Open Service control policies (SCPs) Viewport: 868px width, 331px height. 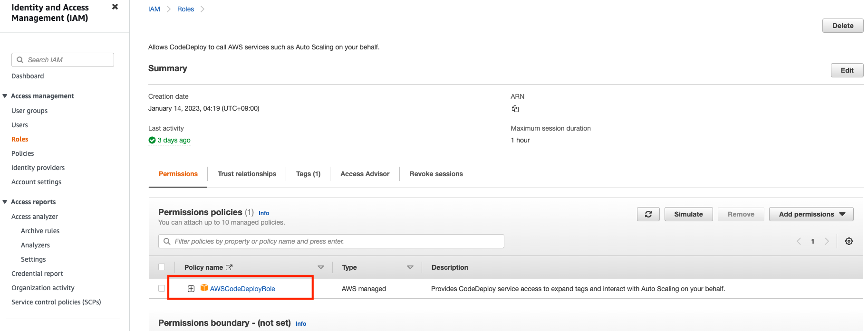click(x=56, y=302)
